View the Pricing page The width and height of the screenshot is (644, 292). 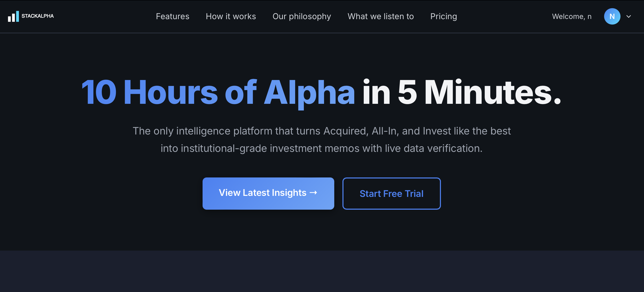pos(444,16)
